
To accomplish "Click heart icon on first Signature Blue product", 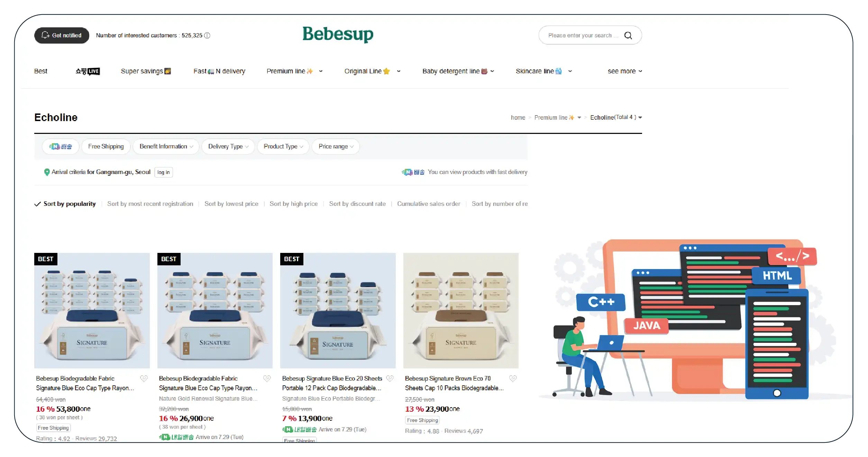I will coord(144,378).
